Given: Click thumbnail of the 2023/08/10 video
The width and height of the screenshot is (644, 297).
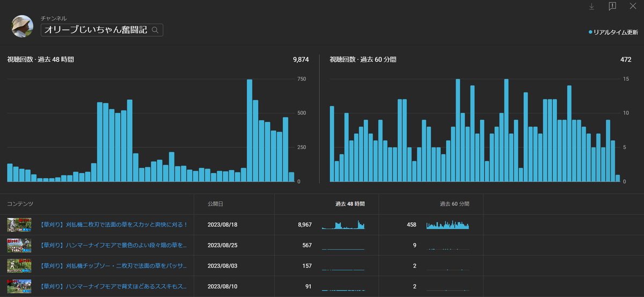Looking at the screenshot, I should [x=19, y=286].
